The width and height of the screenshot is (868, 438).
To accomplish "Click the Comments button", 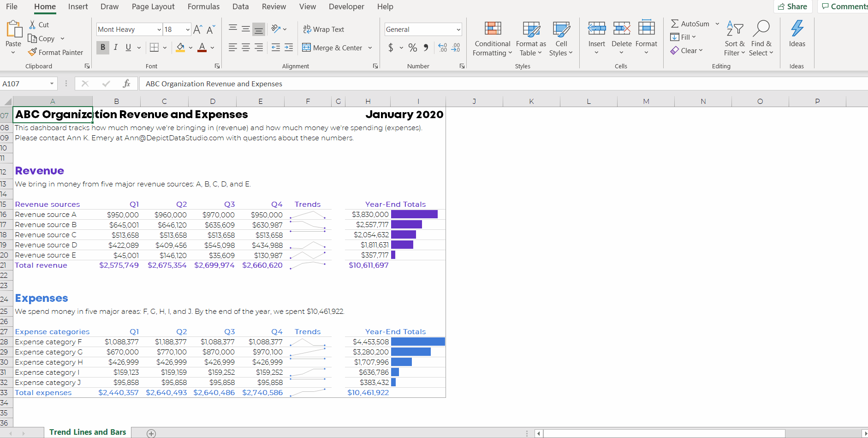I will [x=844, y=6].
